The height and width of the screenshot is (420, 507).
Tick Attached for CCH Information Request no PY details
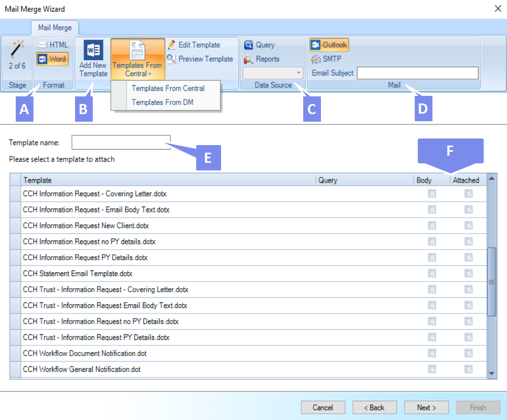pos(468,241)
